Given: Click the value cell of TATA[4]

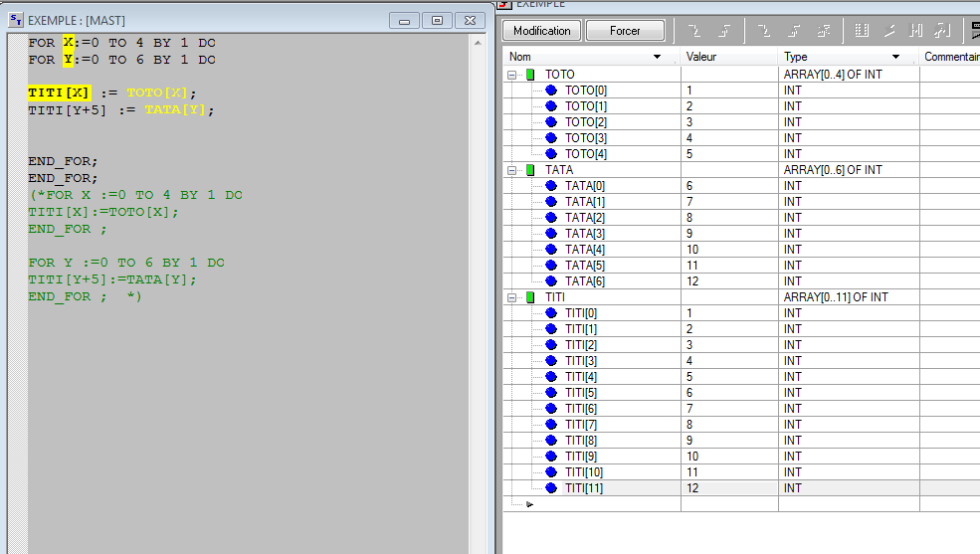Looking at the screenshot, I should (728, 250).
